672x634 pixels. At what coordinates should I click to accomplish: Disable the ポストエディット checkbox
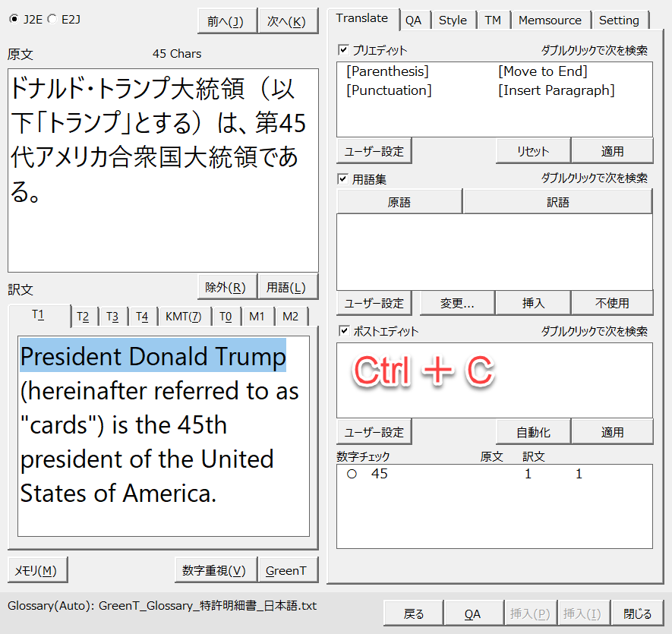point(343,331)
